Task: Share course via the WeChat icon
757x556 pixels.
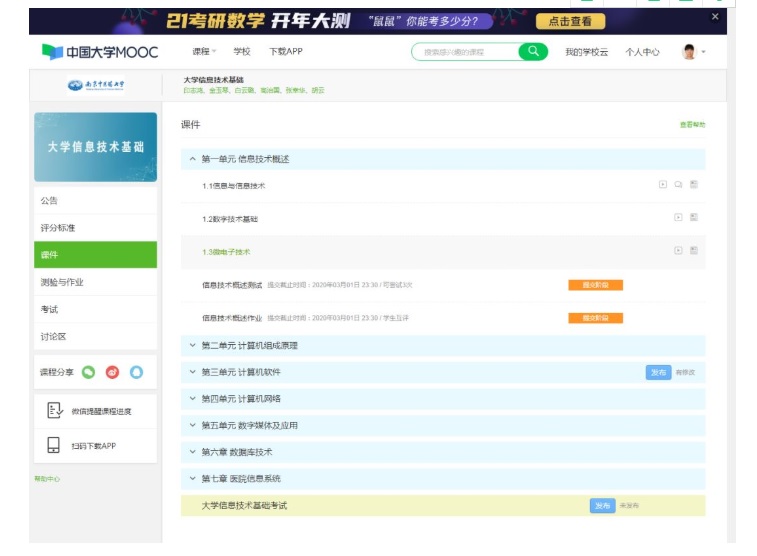Action: point(89,372)
